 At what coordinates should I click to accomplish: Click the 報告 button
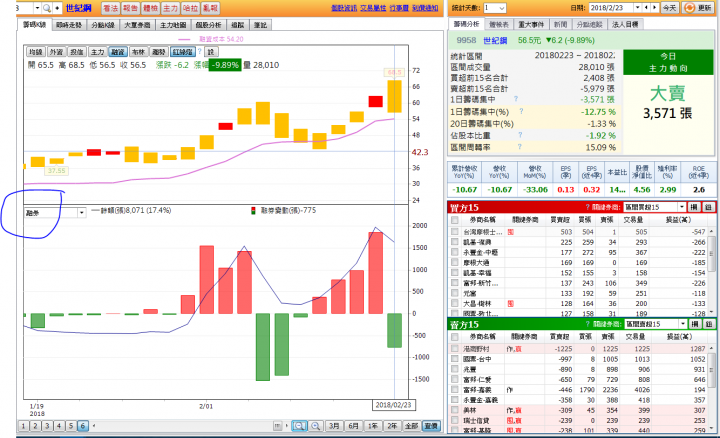coord(130,8)
